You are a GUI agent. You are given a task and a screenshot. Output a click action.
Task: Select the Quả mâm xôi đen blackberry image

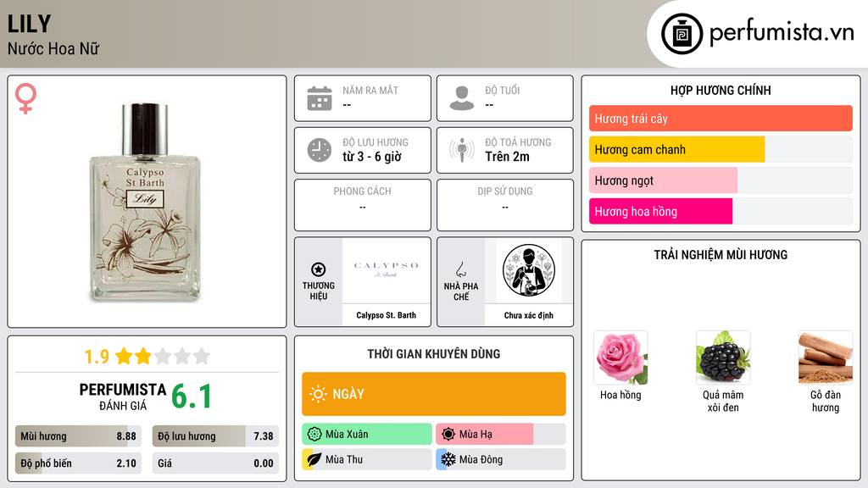click(723, 358)
